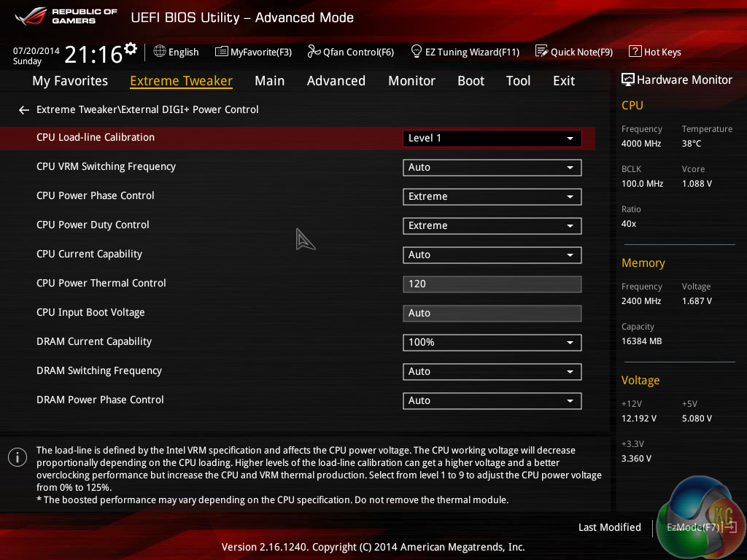Open DRAM Switching Frequency dropdown
Image resolution: width=747 pixels, height=560 pixels.
coord(492,371)
